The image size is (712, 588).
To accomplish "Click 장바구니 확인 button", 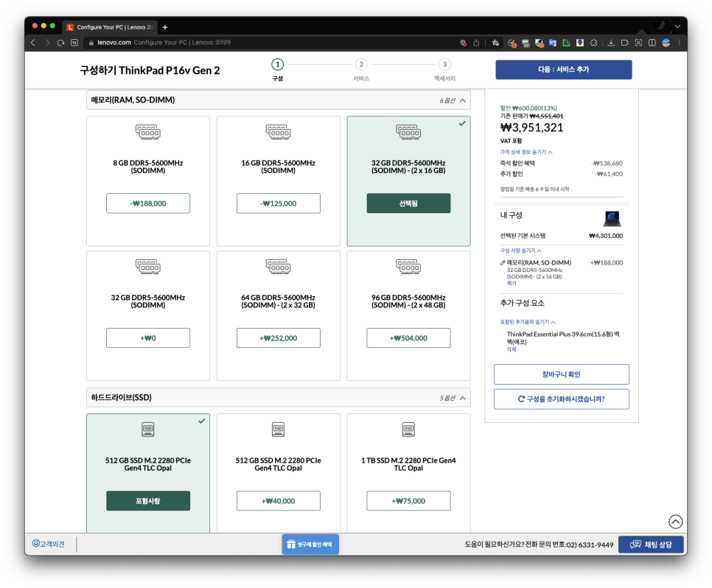I will click(x=561, y=374).
